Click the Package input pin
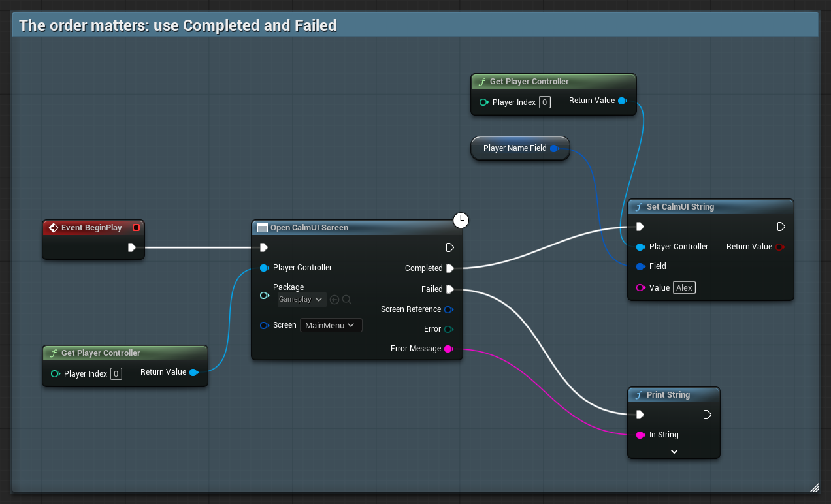 click(265, 295)
